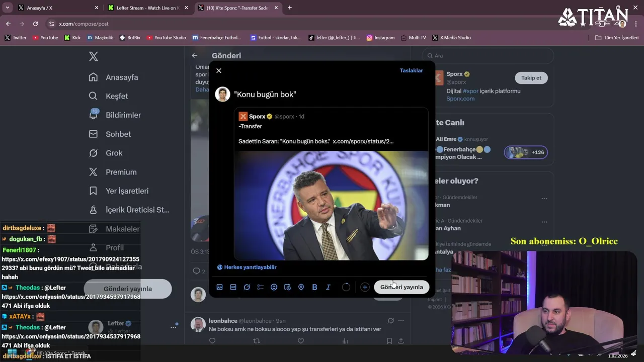Open the emoji picker in composer
This screenshot has width=644, height=362.
274,287
